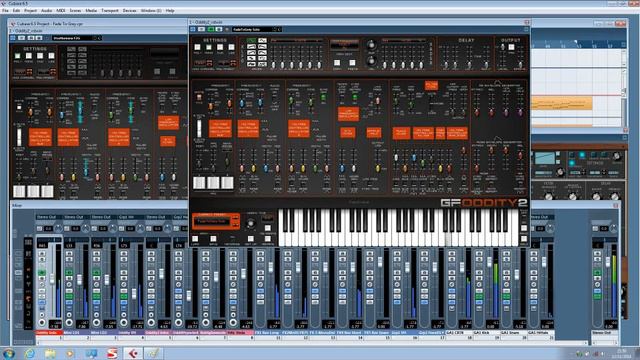Click the left white button under the center display
Screen dimensions: 640x360
(x=337, y=63)
